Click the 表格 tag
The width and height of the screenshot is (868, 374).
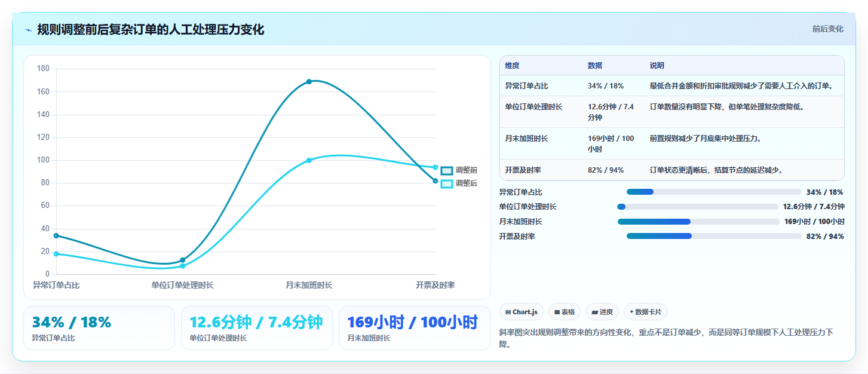click(x=565, y=312)
